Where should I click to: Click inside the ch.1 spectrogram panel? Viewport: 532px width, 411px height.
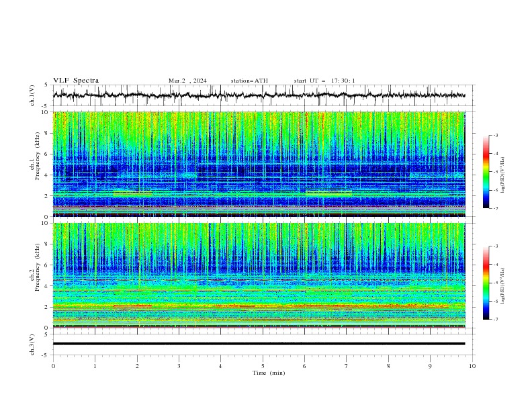click(x=259, y=164)
